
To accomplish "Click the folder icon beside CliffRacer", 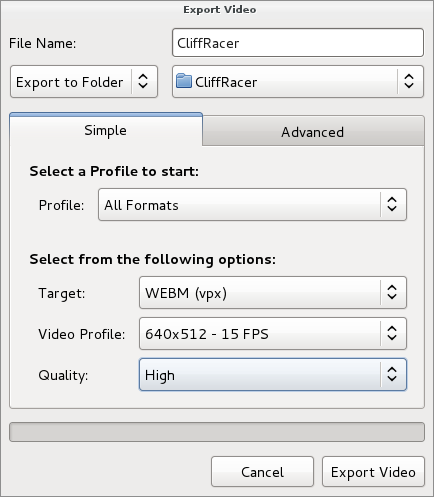I will [x=184, y=81].
